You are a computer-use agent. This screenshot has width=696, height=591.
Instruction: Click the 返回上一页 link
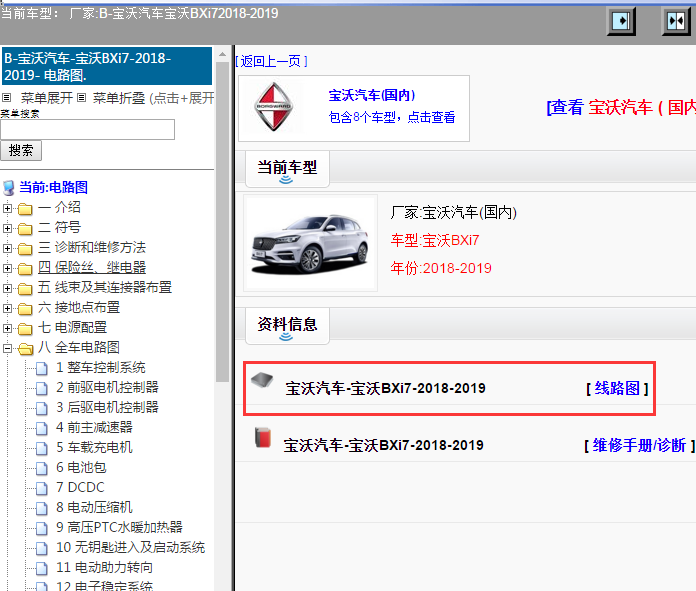272,61
